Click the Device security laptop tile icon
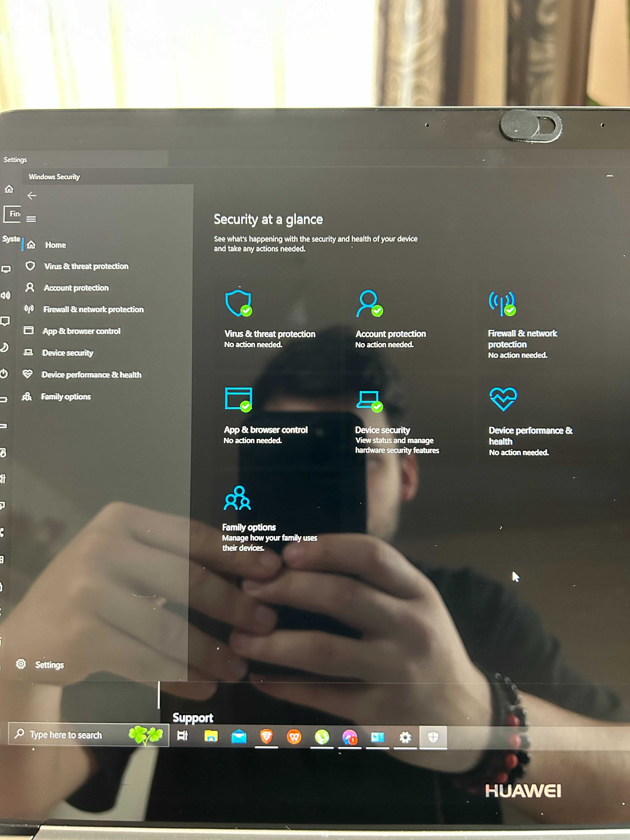 pos(370,401)
